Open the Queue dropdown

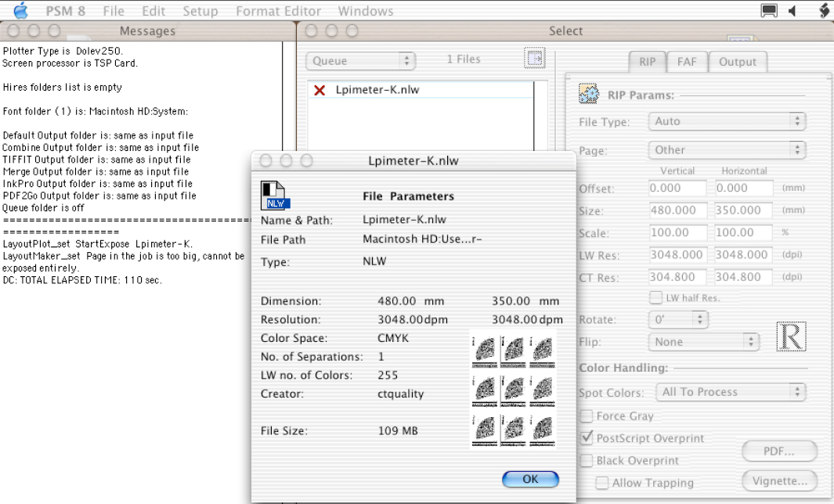click(x=361, y=60)
